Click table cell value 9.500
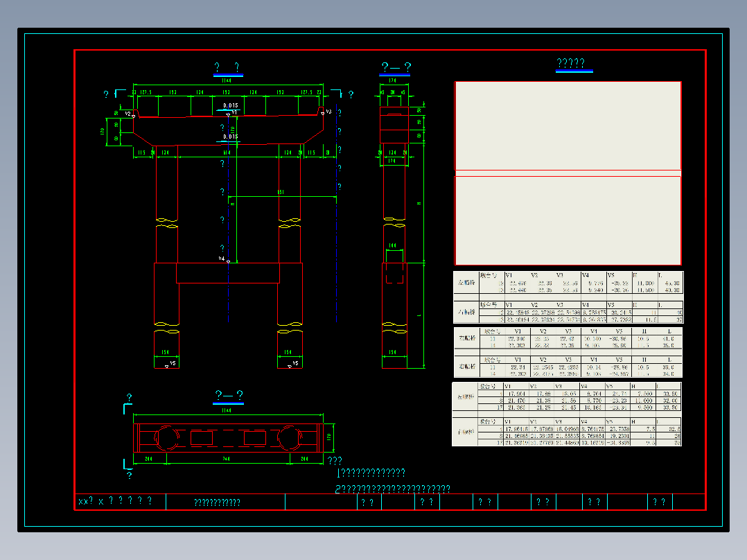This screenshot has height=560, width=747. [x=645, y=408]
